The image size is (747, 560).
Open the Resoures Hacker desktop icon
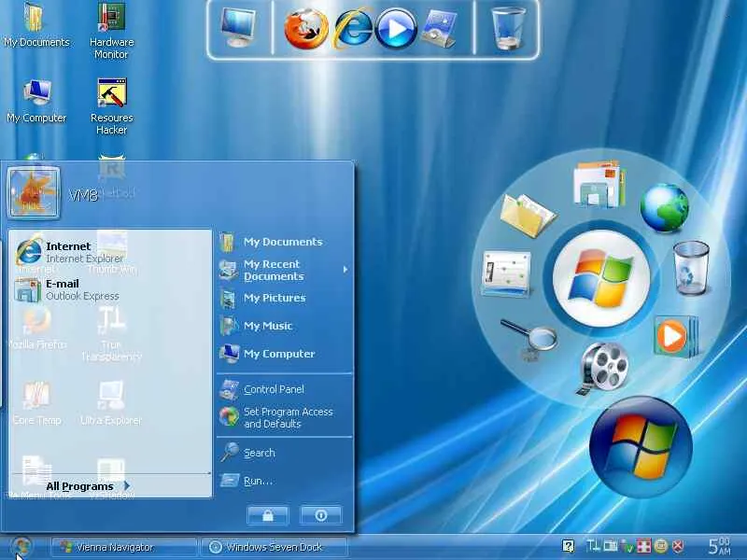click(111, 106)
